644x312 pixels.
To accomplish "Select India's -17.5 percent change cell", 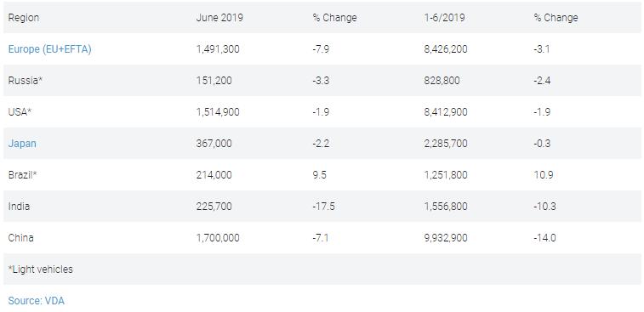I will (323, 206).
